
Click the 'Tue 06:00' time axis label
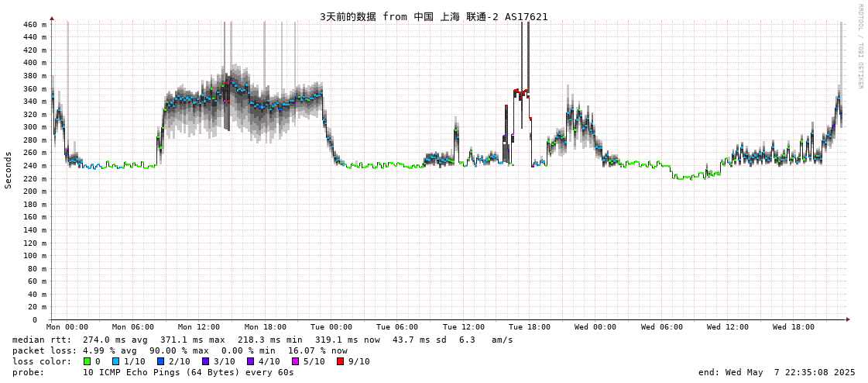[x=397, y=327]
